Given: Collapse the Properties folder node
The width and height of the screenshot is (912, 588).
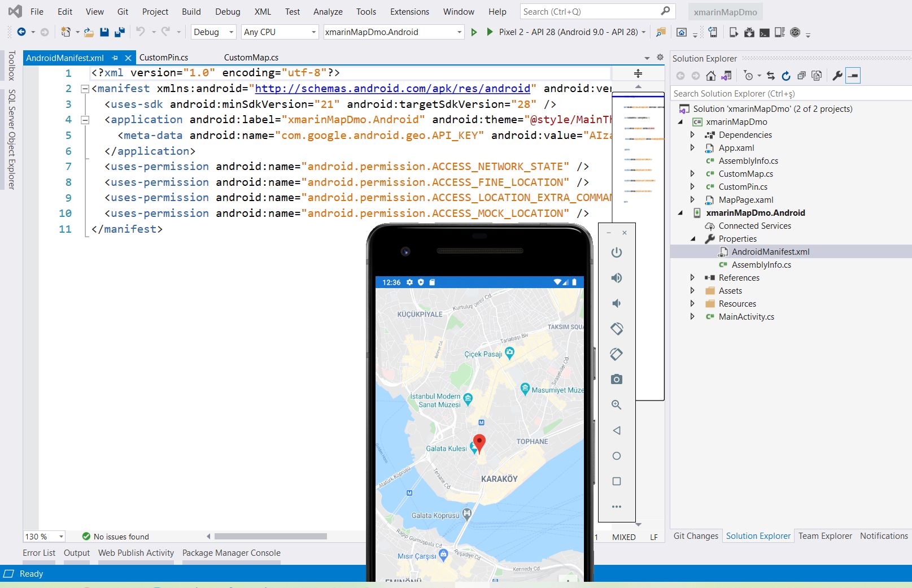Looking at the screenshot, I should pyautogui.click(x=692, y=239).
